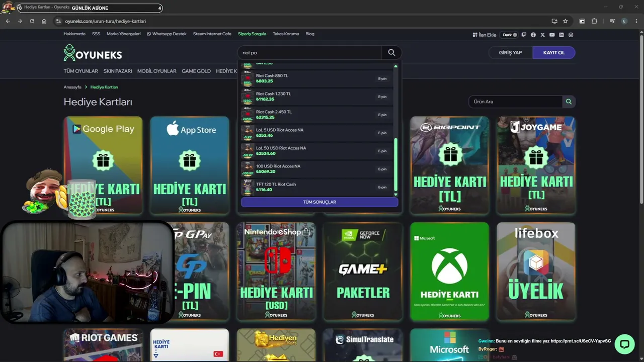Open the X (Twitter) social icon
This screenshot has height=362, width=644.
[542, 35]
